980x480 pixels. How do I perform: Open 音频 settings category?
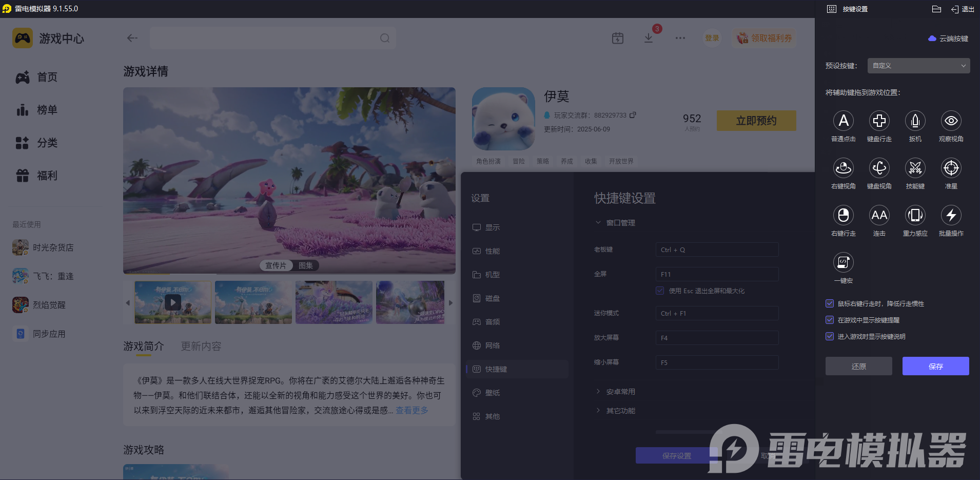(x=517, y=322)
